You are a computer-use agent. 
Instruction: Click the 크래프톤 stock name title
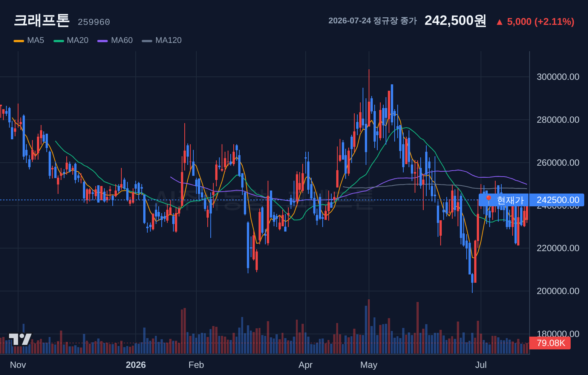click(x=42, y=20)
